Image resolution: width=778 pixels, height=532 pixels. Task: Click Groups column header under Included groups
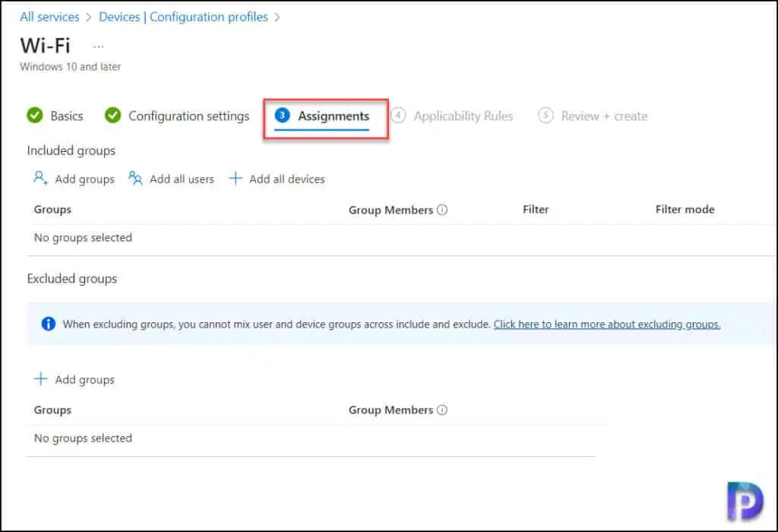tap(52, 210)
